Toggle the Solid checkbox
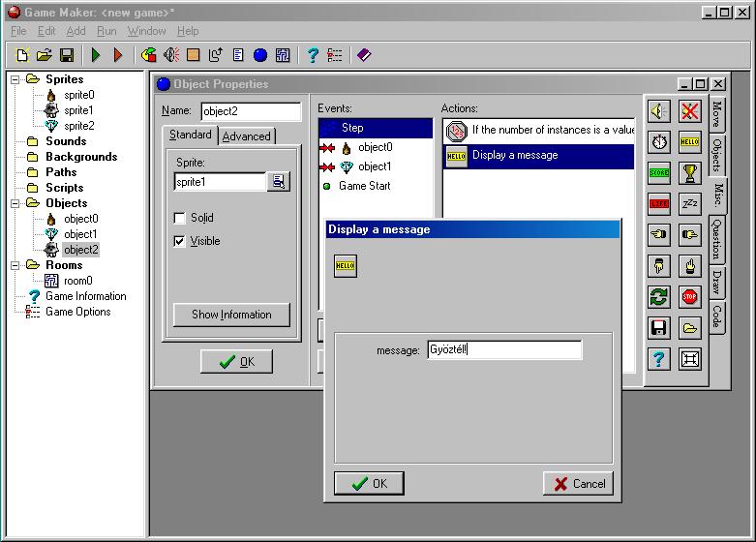 click(179, 218)
